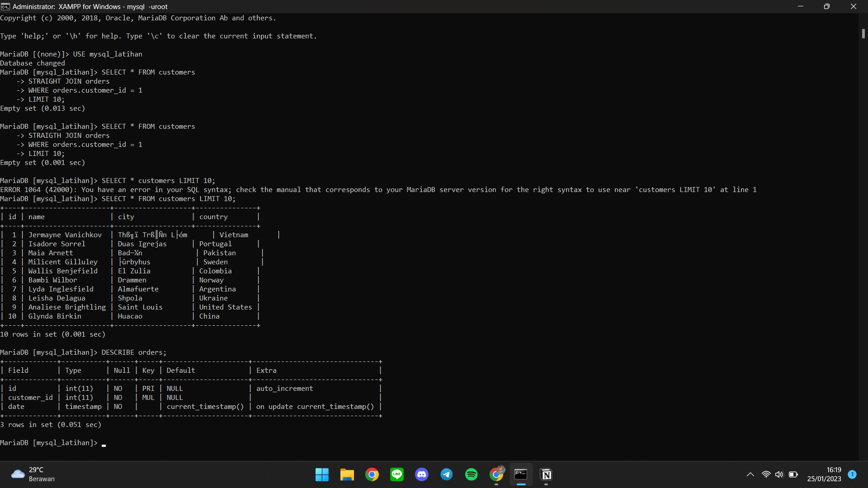Click the 'Wallis Benjefield' name cell
Screen dimensions: 868x488
[63, 271]
